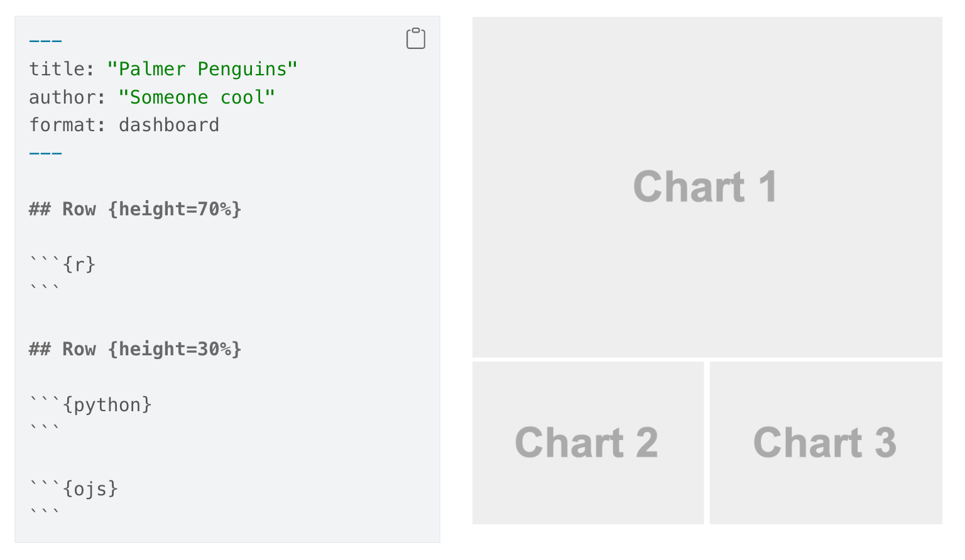Select the Chart 3 placeholder panel
The width and height of the screenshot is (965, 560).
click(826, 443)
